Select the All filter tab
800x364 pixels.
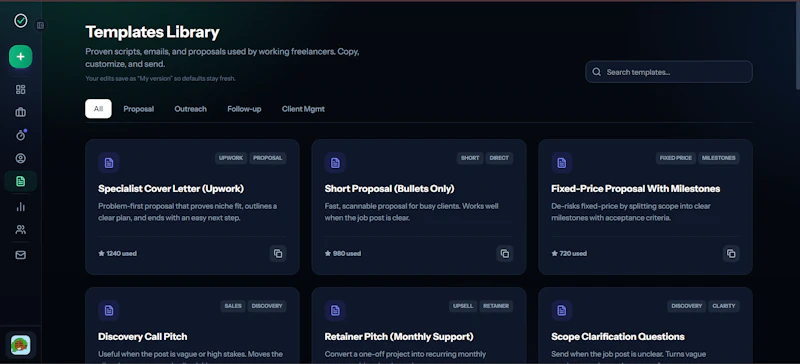[x=98, y=109]
